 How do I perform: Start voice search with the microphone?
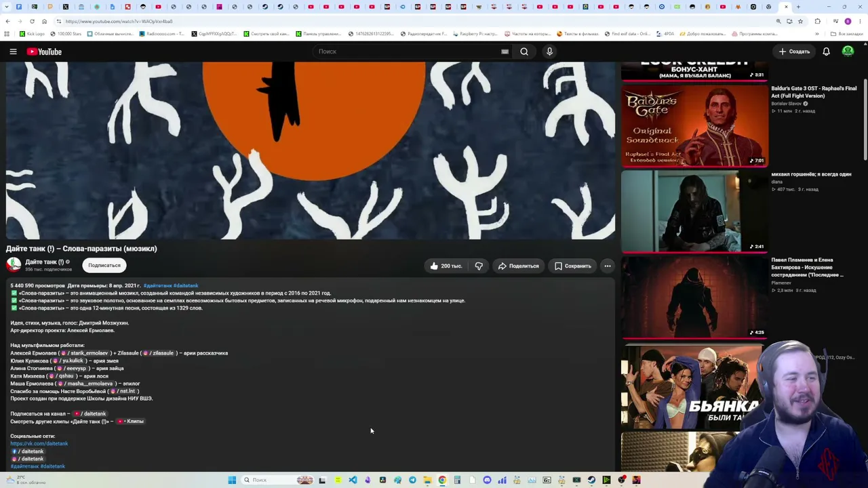click(x=549, y=52)
